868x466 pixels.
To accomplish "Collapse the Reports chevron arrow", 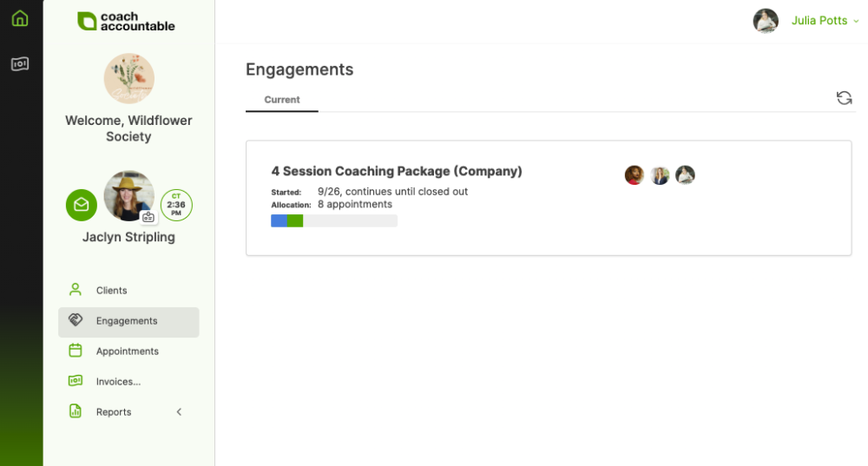I will pos(179,411).
